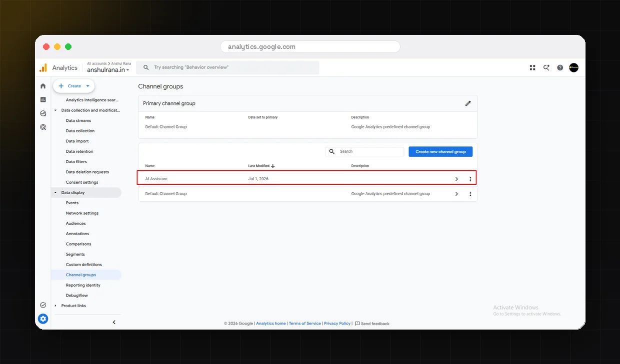
Task: Click the red macOS close dot
Action: [x=46, y=47]
